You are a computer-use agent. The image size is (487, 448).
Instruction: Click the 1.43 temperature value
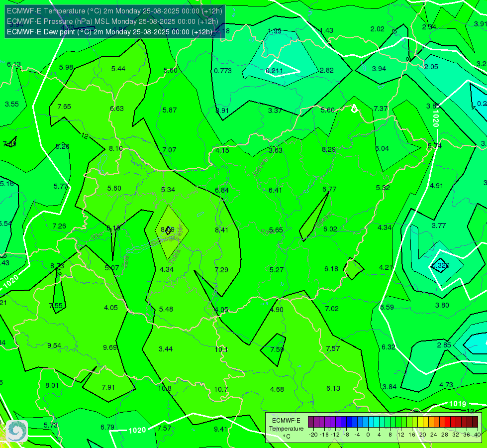pos(326,30)
